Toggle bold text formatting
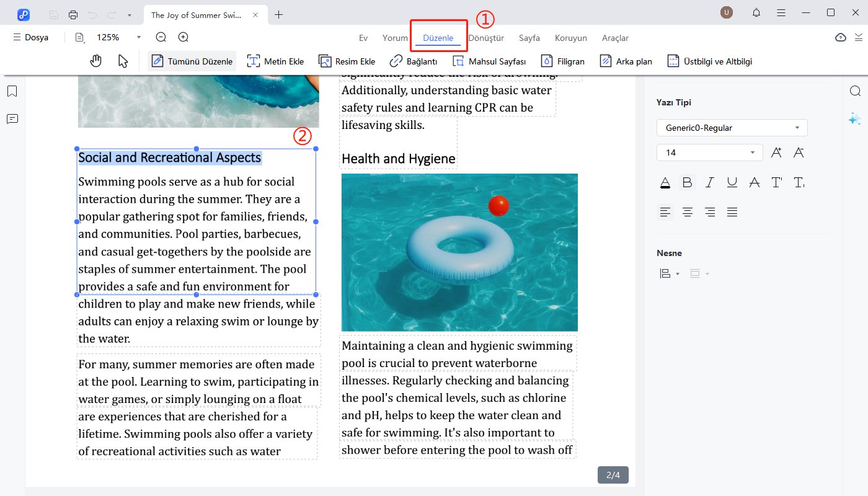The height and width of the screenshot is (496, 868). point(687,182)
